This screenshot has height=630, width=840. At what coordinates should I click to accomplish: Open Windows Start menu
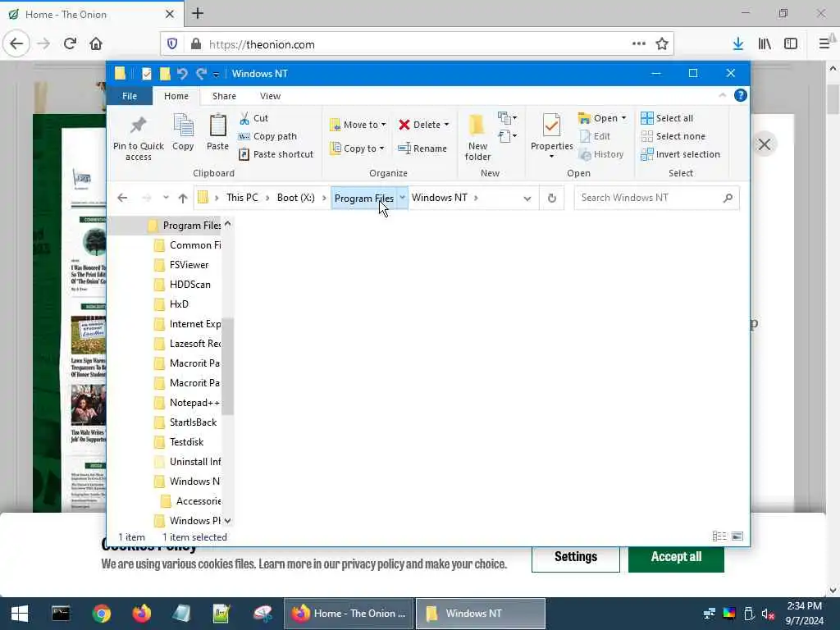(x=20, y=614)
